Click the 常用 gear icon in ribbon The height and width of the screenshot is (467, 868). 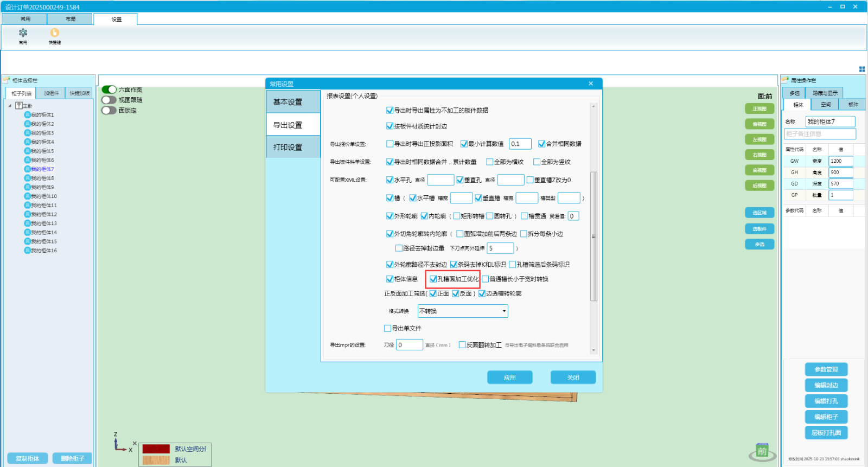(23, 33)
